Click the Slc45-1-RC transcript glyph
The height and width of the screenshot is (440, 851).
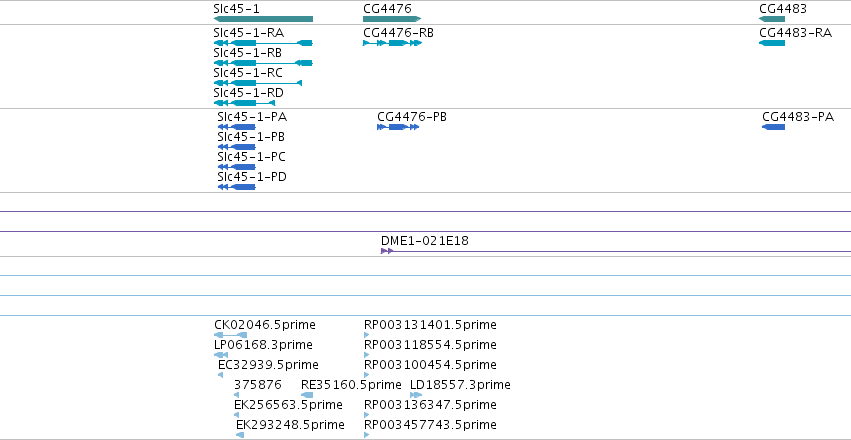[x=258, y=83]
